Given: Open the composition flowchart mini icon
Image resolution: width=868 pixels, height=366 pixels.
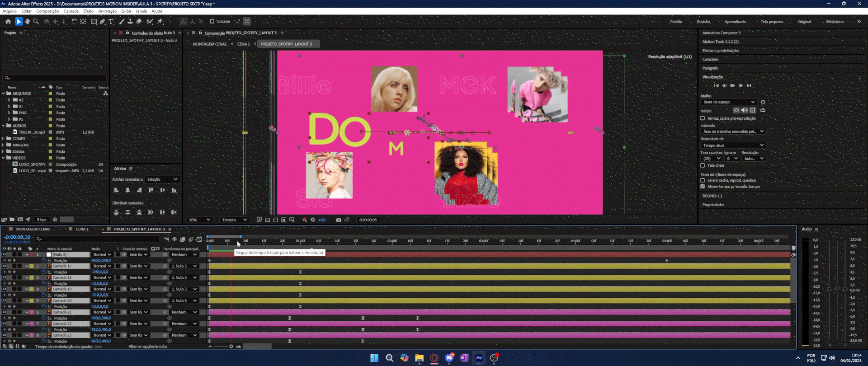Looking at the screenshot, I should click(166, 239).
